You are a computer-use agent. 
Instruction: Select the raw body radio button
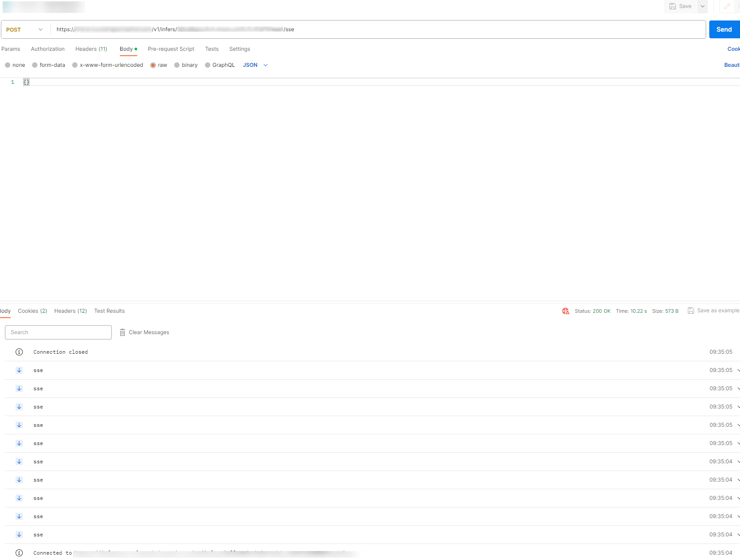tap(153, 65)
